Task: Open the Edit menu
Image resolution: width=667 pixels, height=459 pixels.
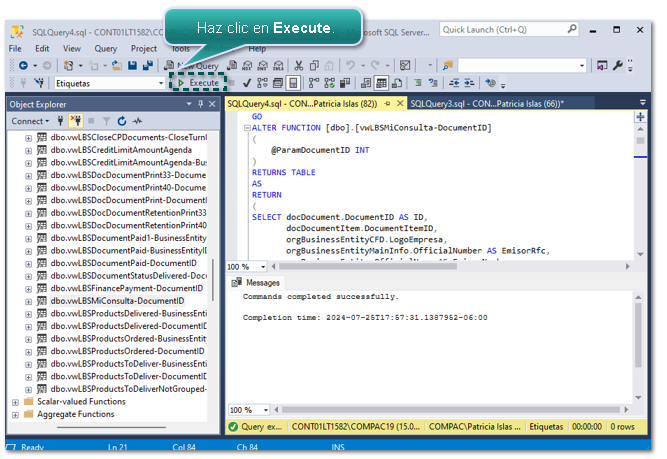Action: (x=42, y=48)
